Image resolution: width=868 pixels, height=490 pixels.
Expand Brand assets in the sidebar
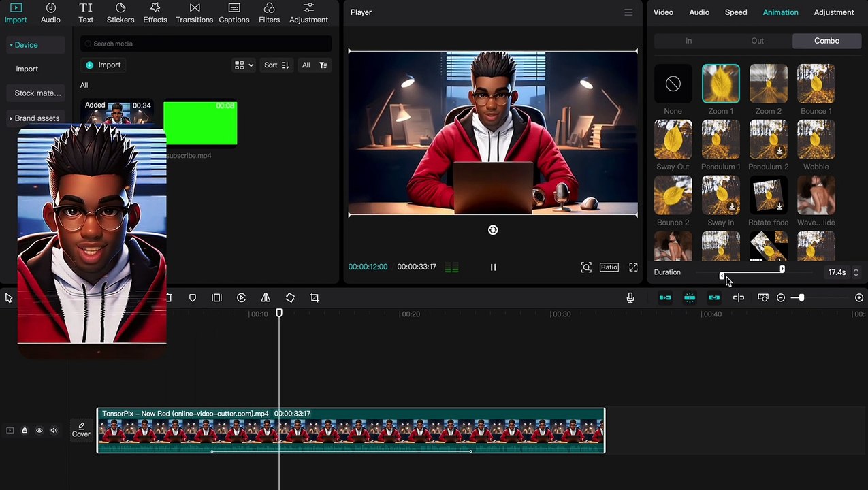(x=35, y=118)
